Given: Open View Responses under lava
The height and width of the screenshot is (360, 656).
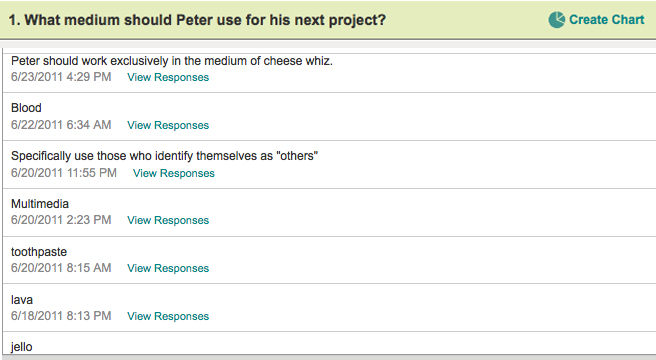Looking at the screenshot, I should (168, 316).
